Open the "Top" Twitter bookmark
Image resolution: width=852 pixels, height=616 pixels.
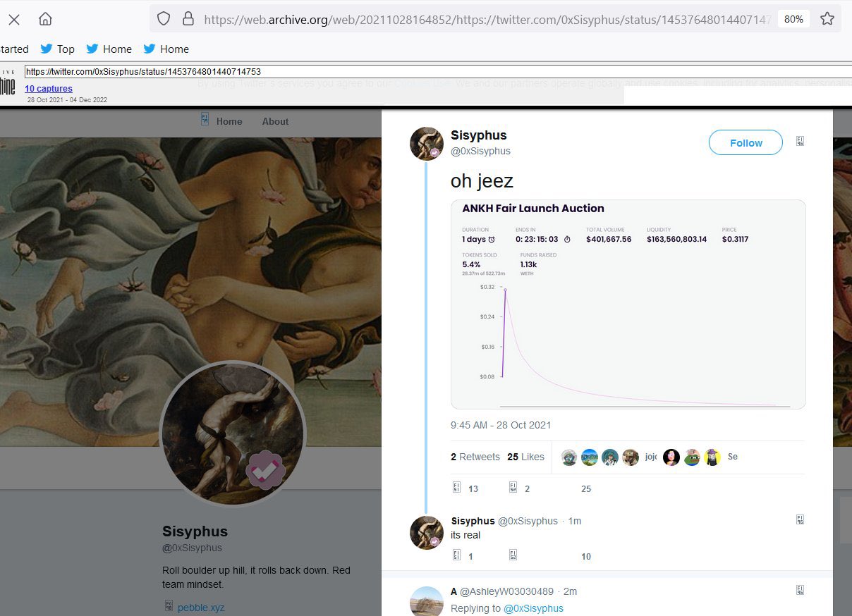pyautogui.click(x=57, y=49)
